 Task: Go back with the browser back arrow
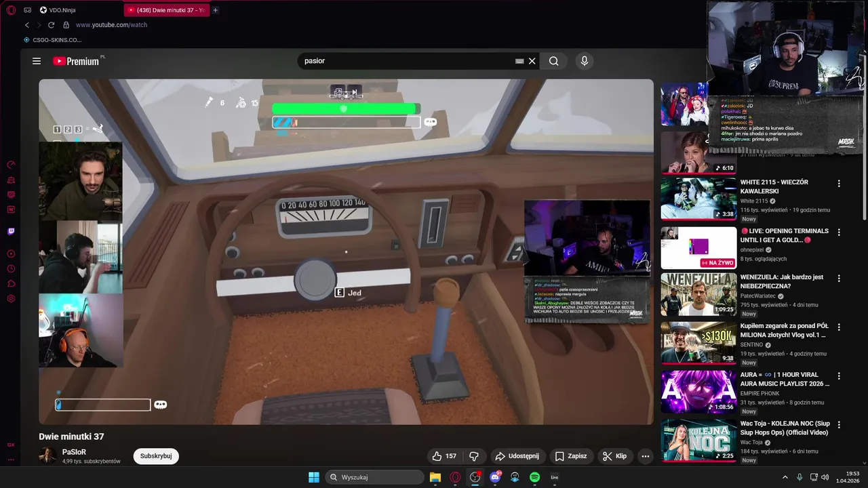27,25
